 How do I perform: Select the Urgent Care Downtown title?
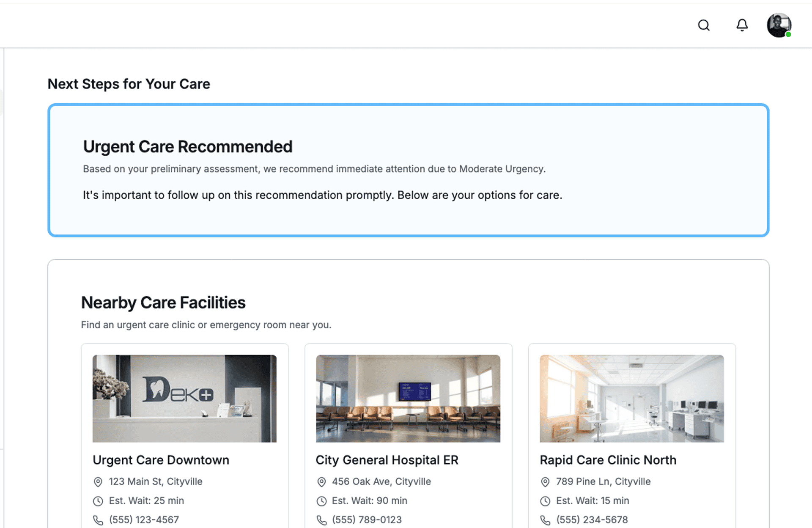coord(161,460)
